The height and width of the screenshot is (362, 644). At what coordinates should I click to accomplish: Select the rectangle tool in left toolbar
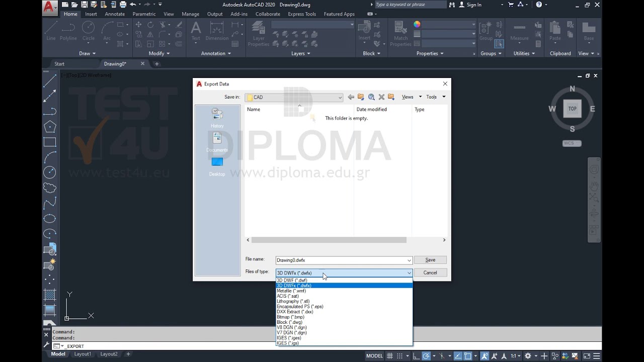coord(49,142)
